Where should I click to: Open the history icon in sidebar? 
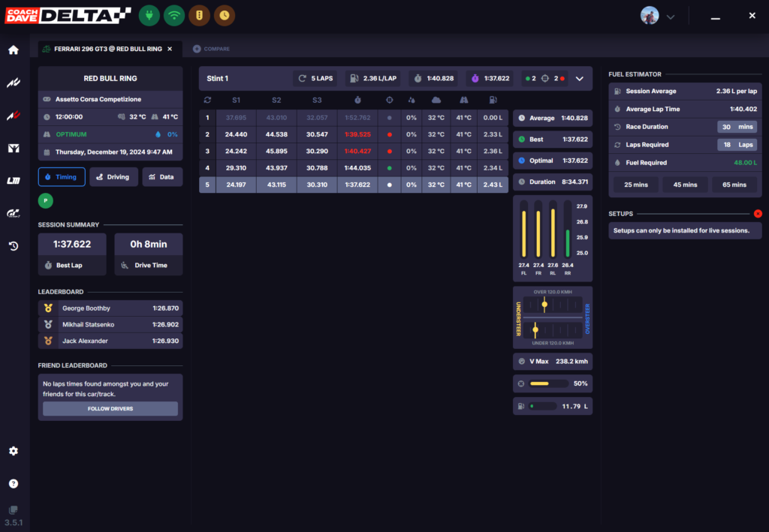point(13,245)
